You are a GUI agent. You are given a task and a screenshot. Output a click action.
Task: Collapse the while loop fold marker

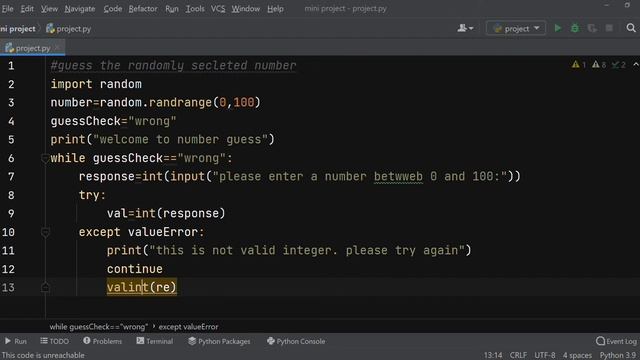coord(45,158)
